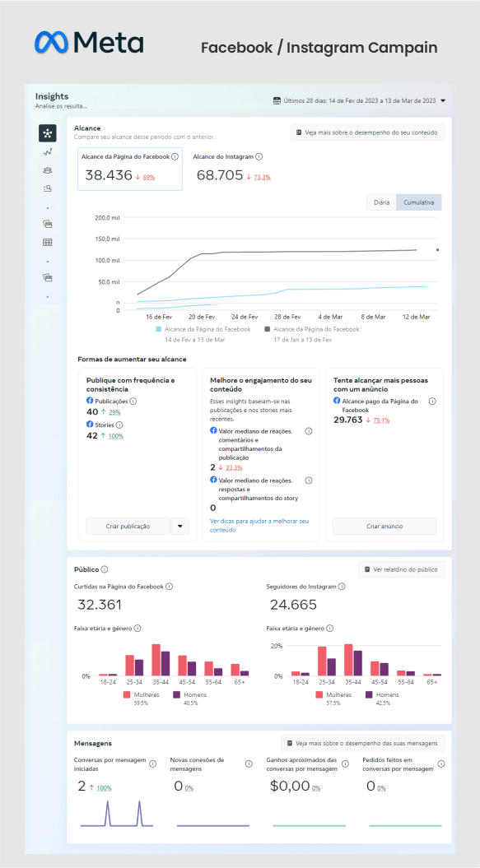The height and width of the screenshot is (868, 480).
Task: Open the date range dropdown arrow
Action: (443, 100)
